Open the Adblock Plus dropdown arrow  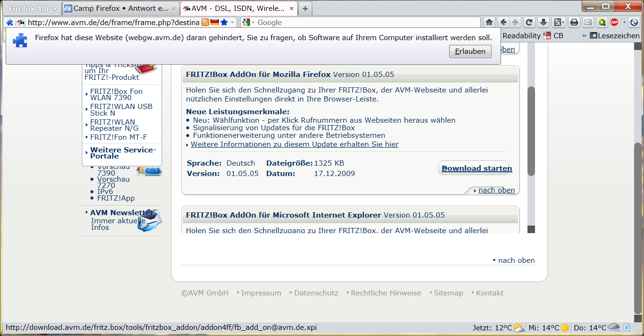[624, 22]
